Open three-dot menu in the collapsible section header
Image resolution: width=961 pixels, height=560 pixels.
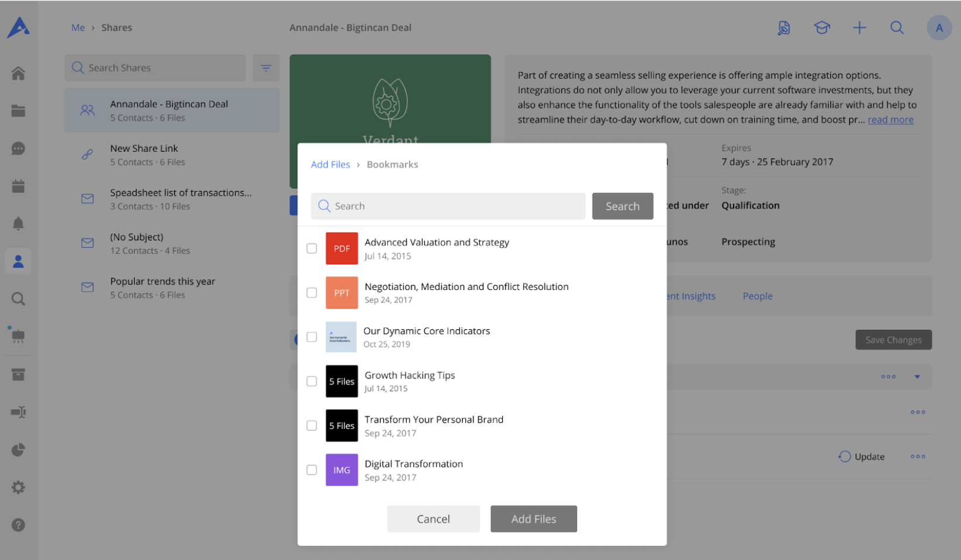pos(888,377)
